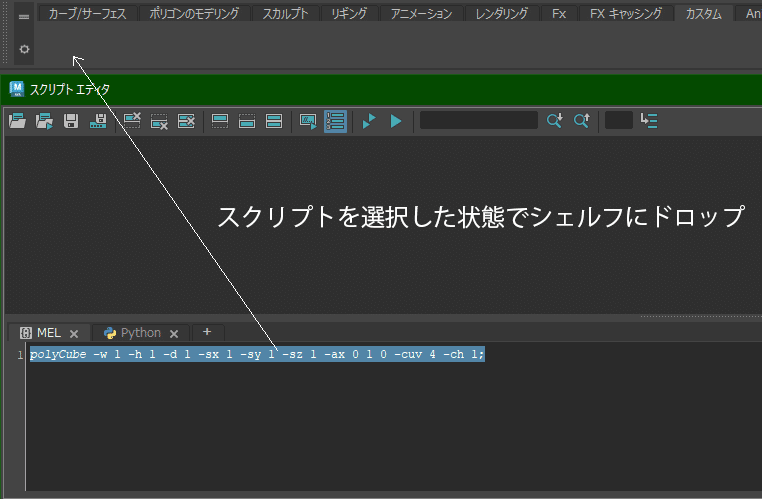Click Save Script to Shelf icon
Screen dimensions: 762x499
tap(98, 121)
